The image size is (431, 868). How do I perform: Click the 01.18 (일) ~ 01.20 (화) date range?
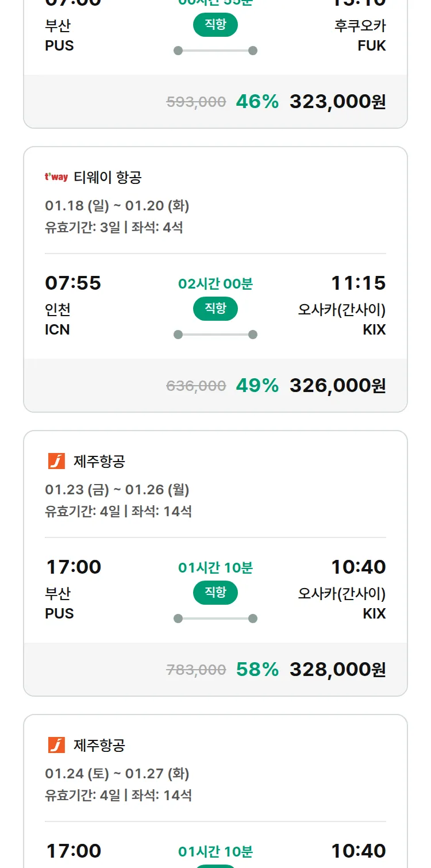pos(117,206)
